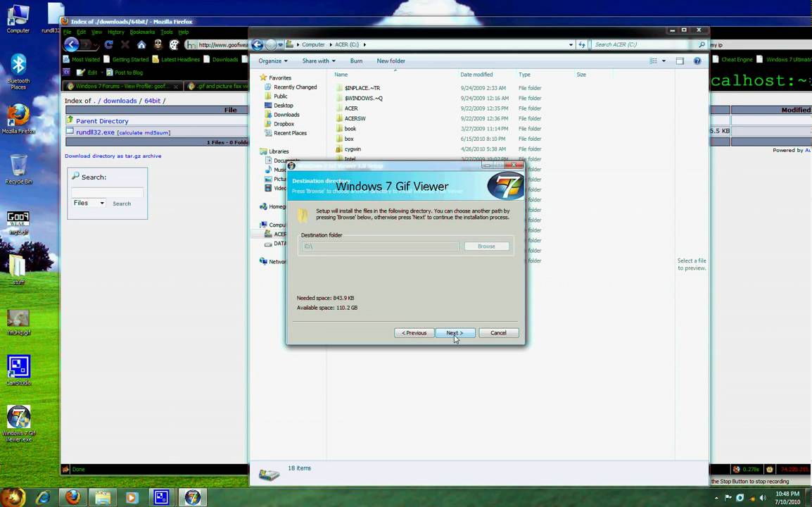Open the Firefox File menu
The width and height of the screenshot is (812, 507).
[68, 32]
